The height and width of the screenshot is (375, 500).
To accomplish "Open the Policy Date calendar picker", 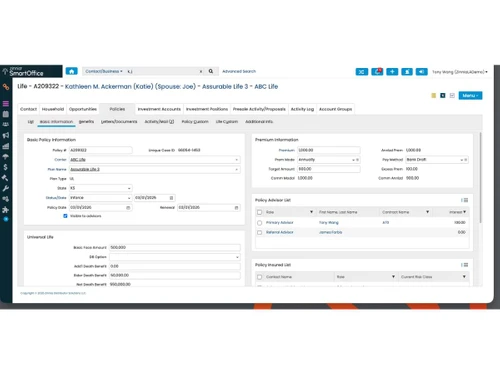I will point(128,207).
